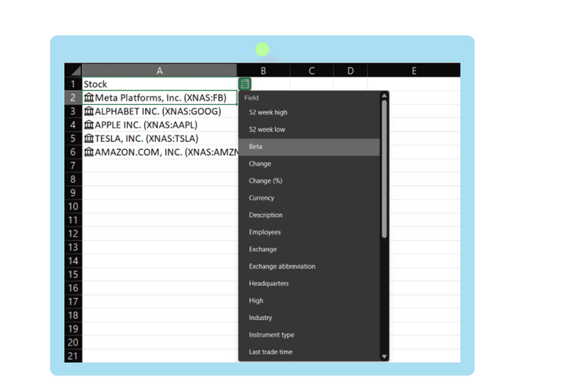Choose the Industry field
This screenshot has width=588, height=388.
[310, 318]
